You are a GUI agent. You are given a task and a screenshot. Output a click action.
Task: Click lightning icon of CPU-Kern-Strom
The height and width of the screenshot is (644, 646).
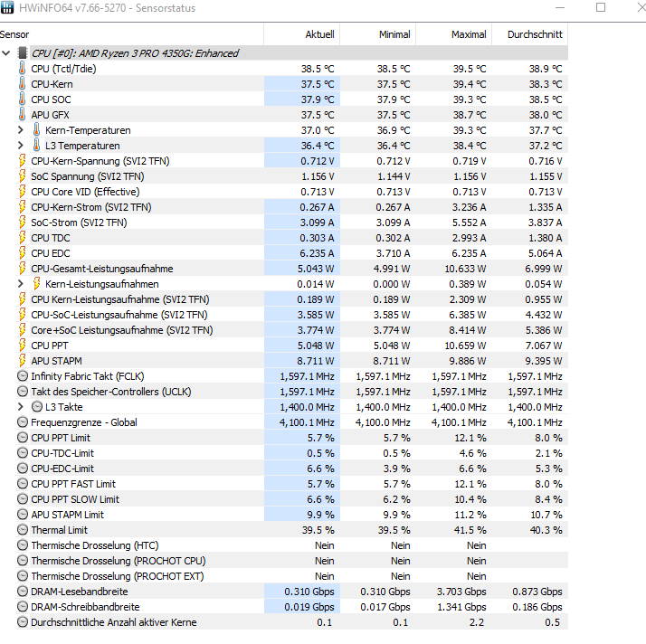(x=23, y=207)
